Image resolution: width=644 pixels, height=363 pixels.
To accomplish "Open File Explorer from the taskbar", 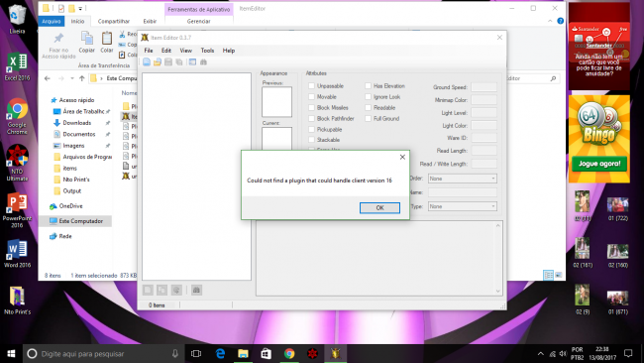I will [243, 353].
